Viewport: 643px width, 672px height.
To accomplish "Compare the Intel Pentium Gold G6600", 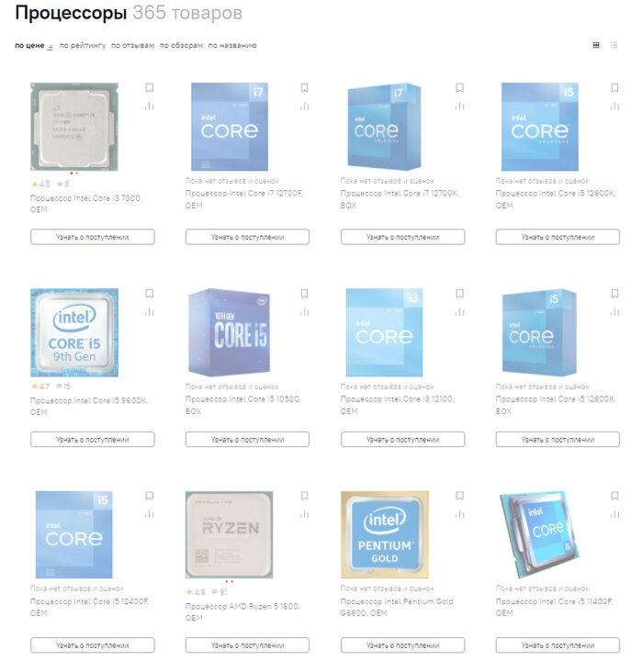I will click(x=459, y=514).
